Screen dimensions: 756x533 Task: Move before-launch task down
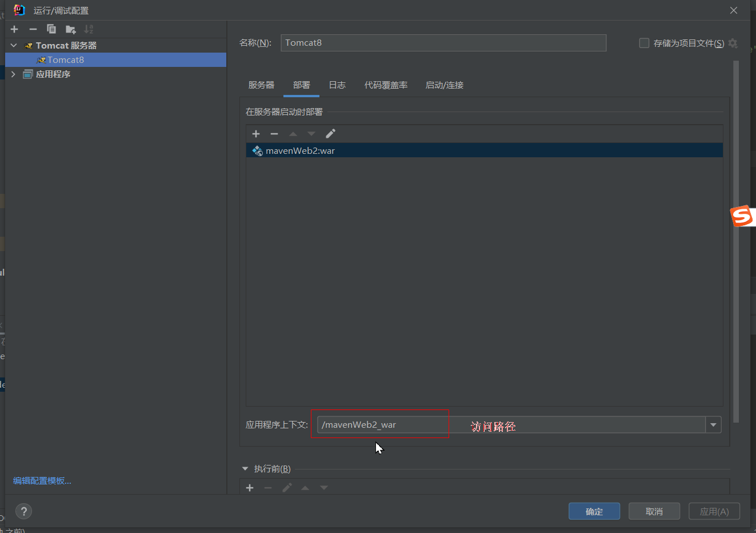click(x=324, y=488)
